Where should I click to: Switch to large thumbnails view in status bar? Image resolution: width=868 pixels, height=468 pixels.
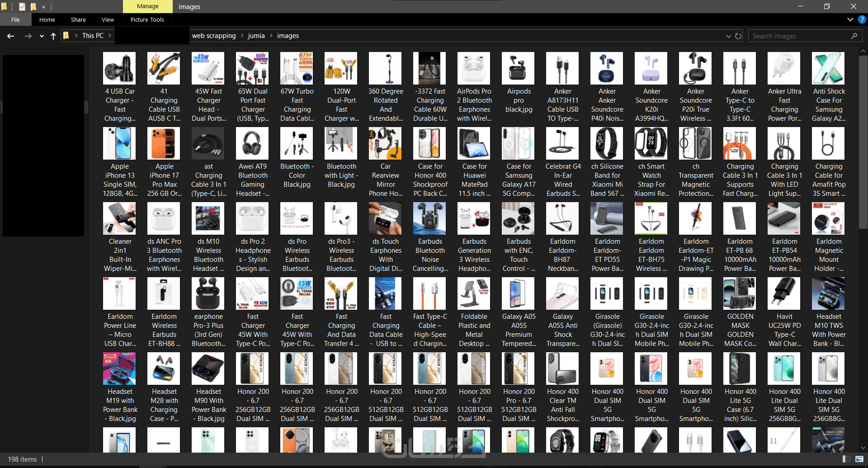[859, 459]
